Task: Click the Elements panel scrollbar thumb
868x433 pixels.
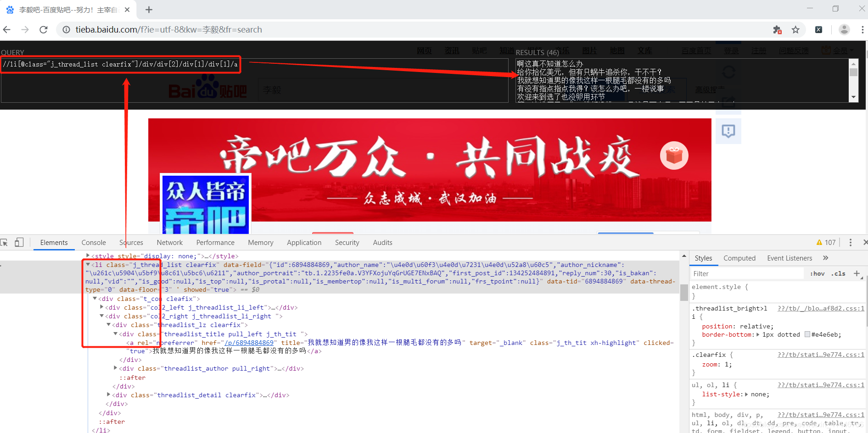Action: click(684, 292)
